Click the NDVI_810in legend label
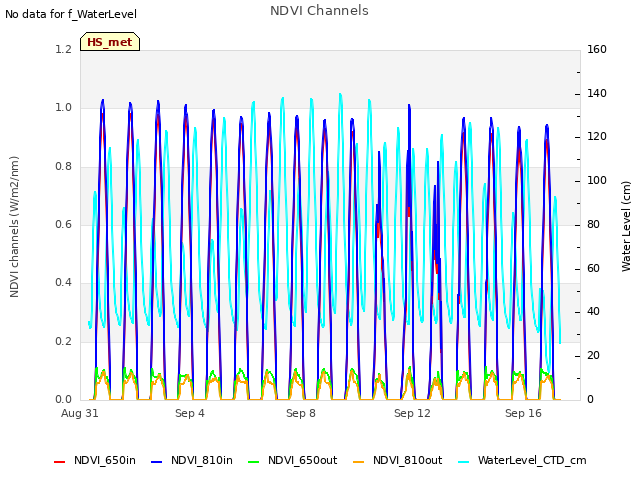Viewport: 640px width, 480px height. pyautogui.click(x=202, y=460)
